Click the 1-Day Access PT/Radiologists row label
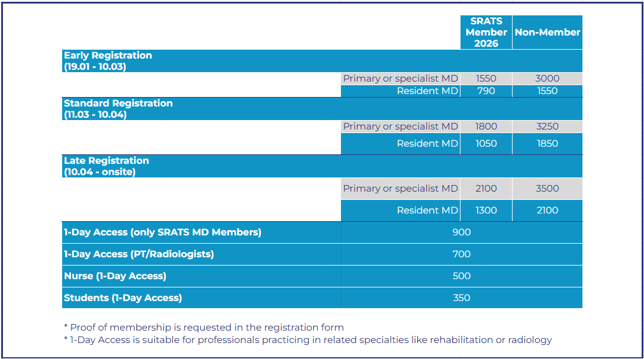Screen dimensions: 644x359 tap(139, 254)
